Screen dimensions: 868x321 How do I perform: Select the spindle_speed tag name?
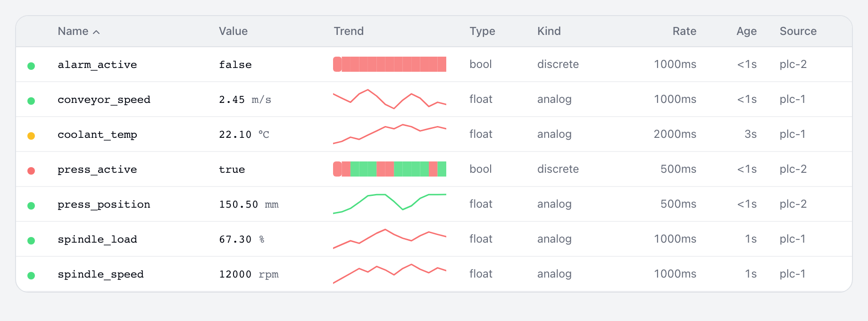(x=100, y=274)
